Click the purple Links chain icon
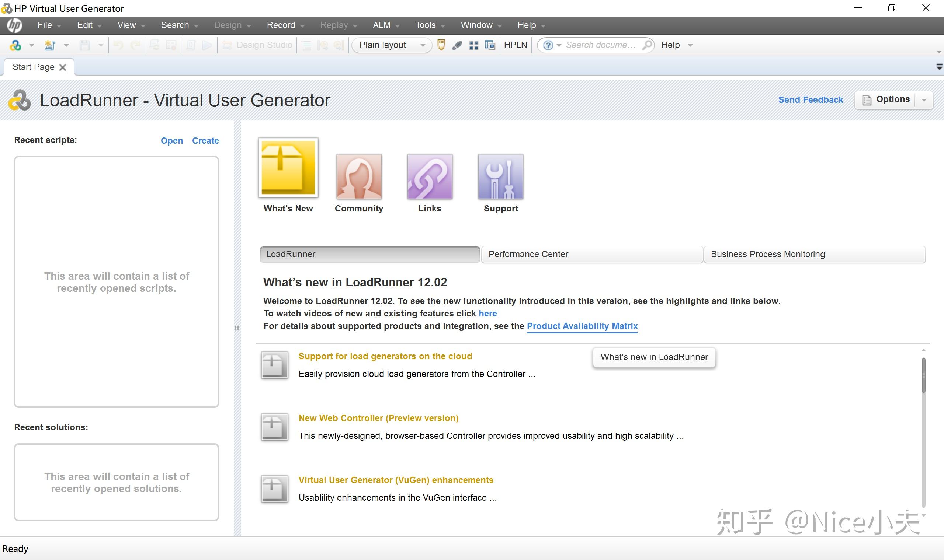 click(x=430, y=176)
